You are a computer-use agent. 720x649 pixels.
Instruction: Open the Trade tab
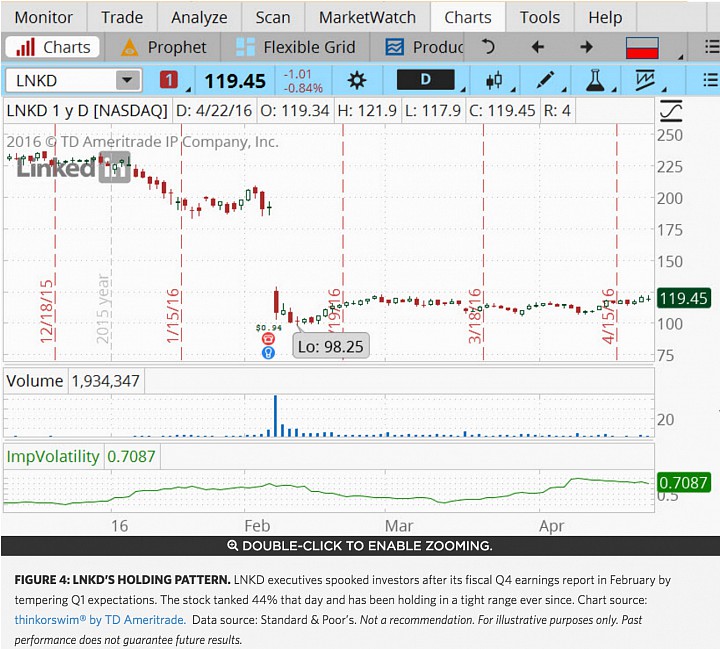tap(122, 17)
